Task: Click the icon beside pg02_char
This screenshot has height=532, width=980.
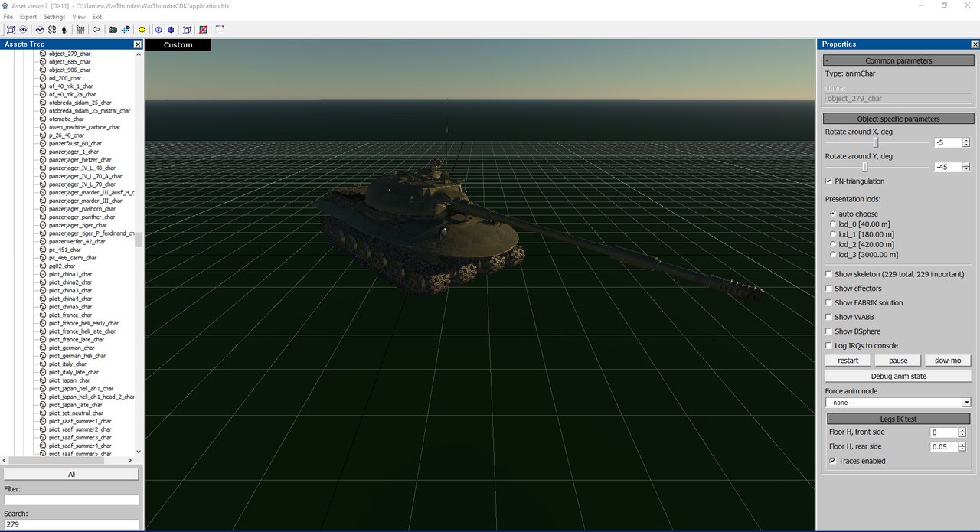Action: (x=43, y=266)
